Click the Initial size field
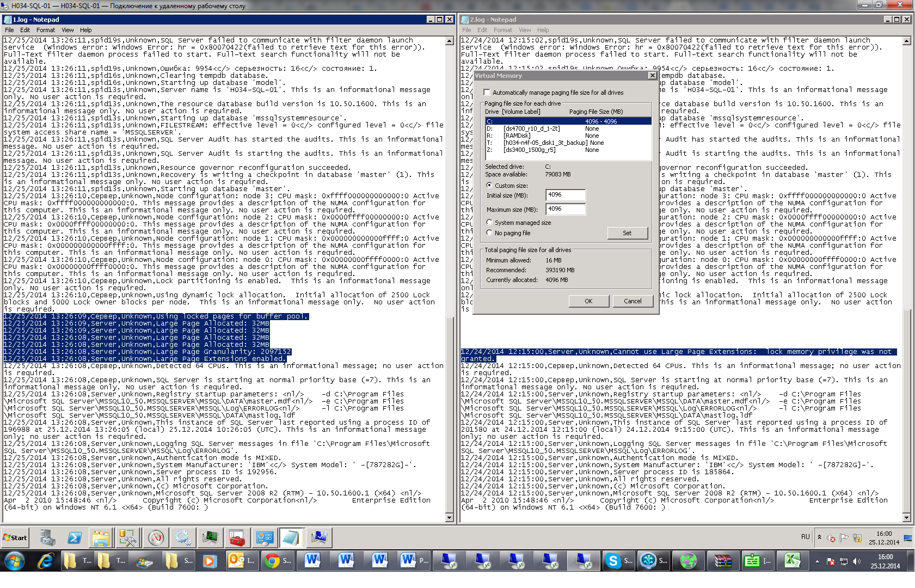The width and height of the screenshot is (915, 588). pyautogui.click(x=566, y=195)
